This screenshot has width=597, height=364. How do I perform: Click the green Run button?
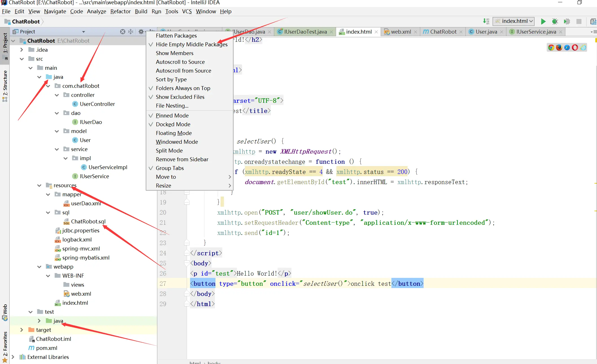tap(543, 21)
